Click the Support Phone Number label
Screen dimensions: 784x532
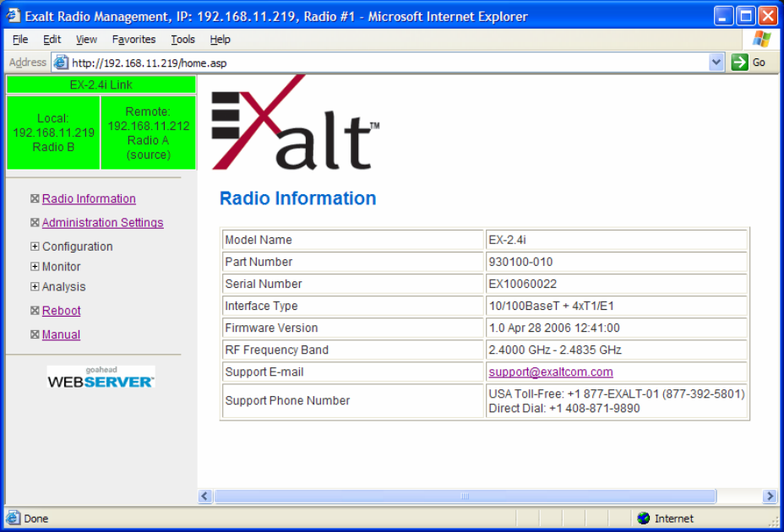[287, 401]
